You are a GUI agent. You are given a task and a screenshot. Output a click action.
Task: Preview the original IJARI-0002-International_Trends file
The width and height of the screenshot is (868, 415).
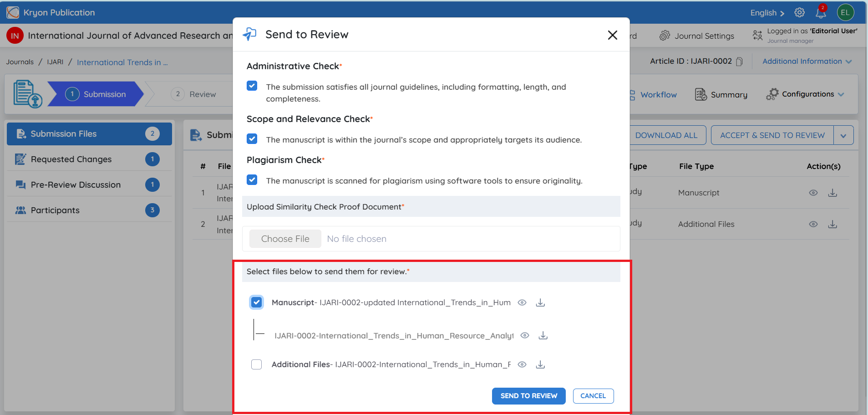(525, 335)
